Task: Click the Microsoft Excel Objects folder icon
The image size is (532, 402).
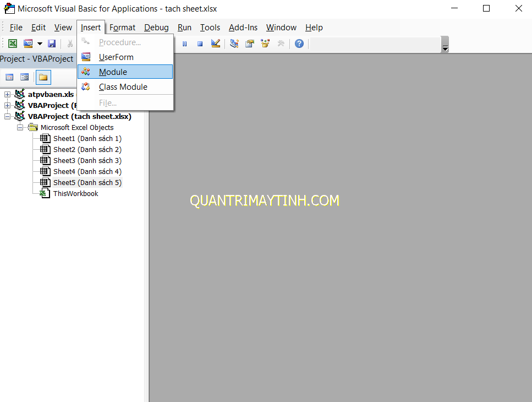Action: point(33,127)
